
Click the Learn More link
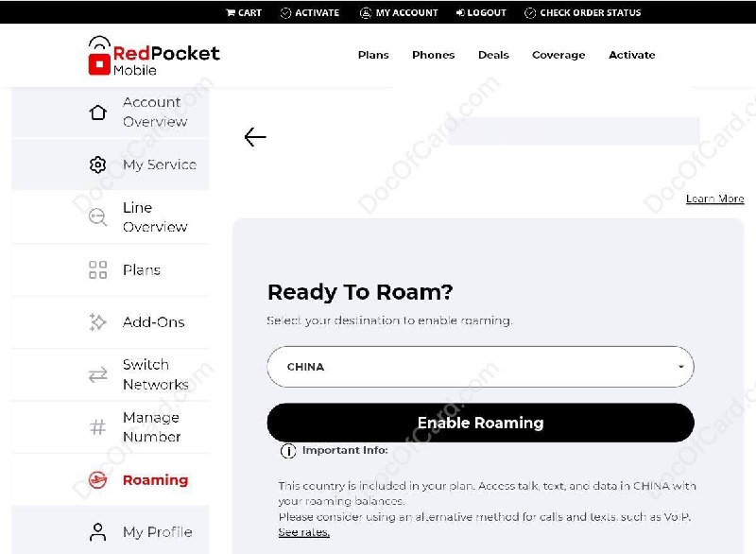click(714, 199)
